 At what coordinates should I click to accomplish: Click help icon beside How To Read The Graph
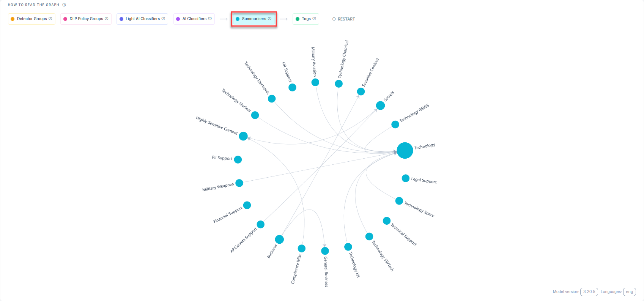(64, 5)
